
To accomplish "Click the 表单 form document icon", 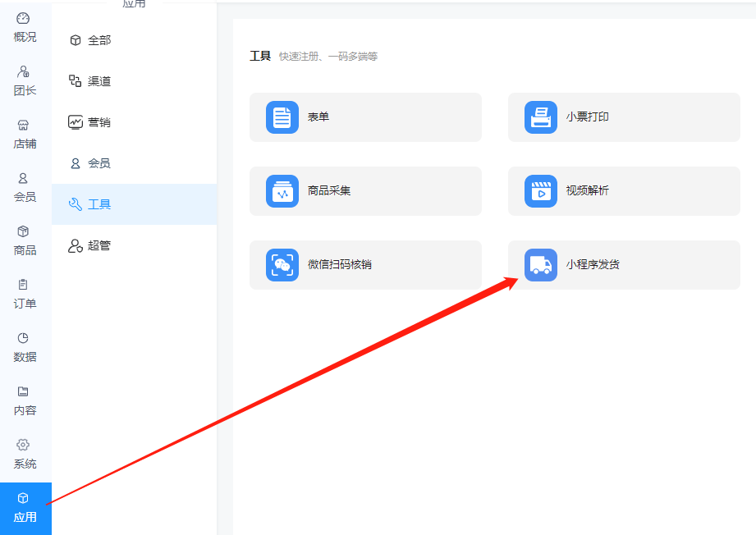I will click(x=282, y=117).
